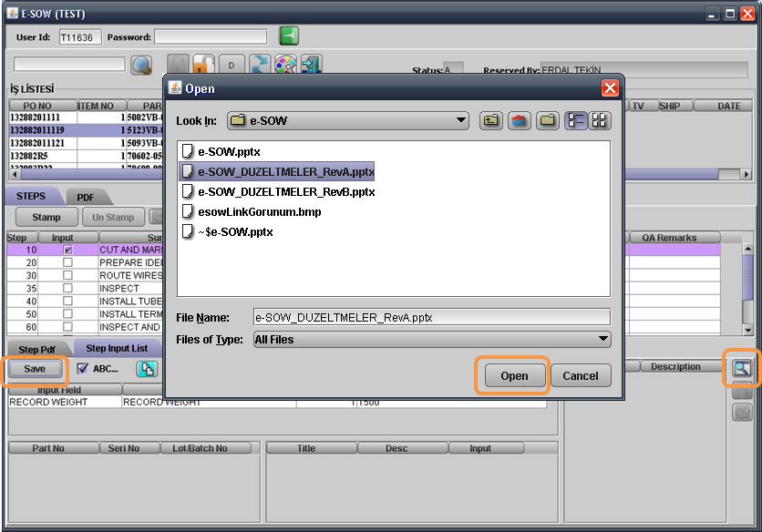Click the Stamp button
Screen dimensions: 762x532
tap(46, 217)
